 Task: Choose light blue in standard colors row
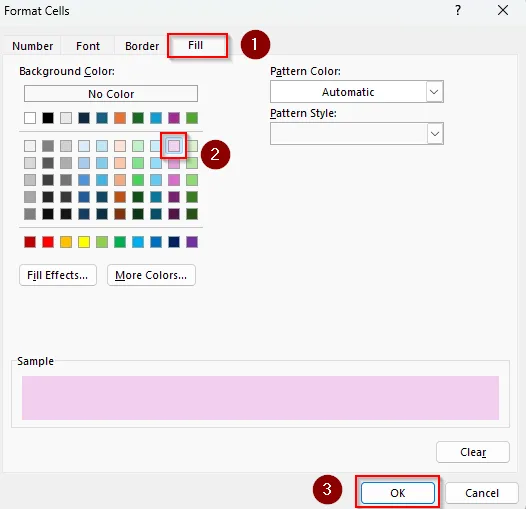138,242
